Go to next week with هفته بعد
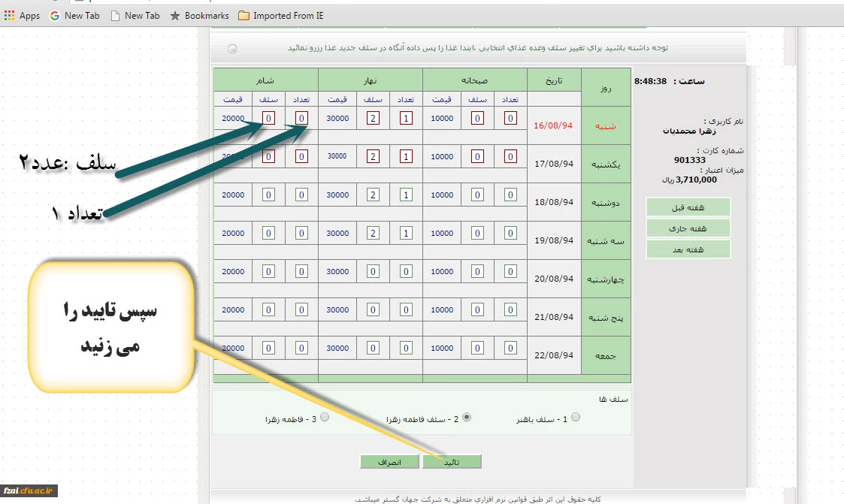Image resolution: width=844 pixels, height=504 pixels. (x=688, y=249)
